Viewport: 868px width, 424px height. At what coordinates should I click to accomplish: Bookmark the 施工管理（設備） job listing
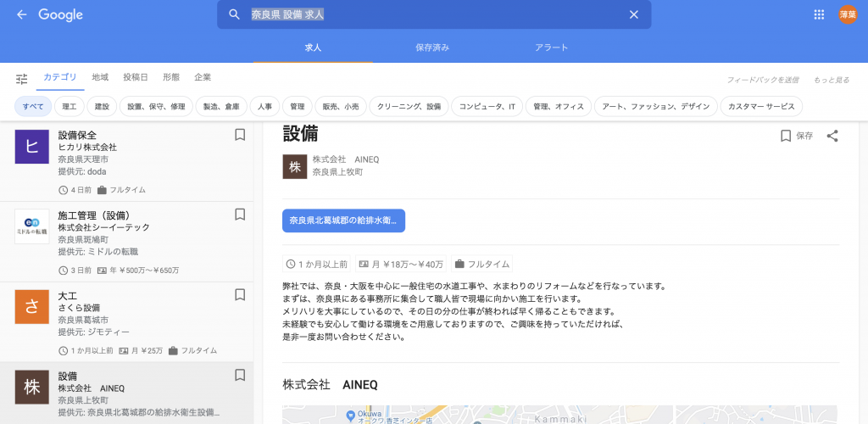coord(240,215)
